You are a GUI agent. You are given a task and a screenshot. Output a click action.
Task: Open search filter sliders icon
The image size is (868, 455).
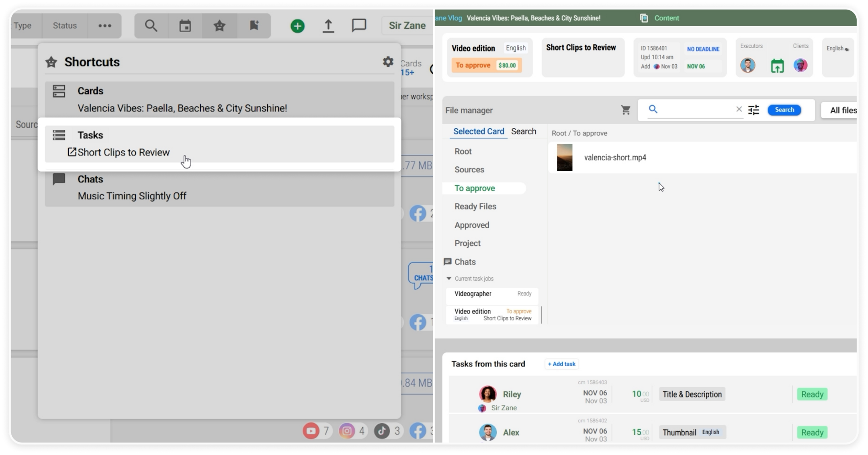coord(753,110)
